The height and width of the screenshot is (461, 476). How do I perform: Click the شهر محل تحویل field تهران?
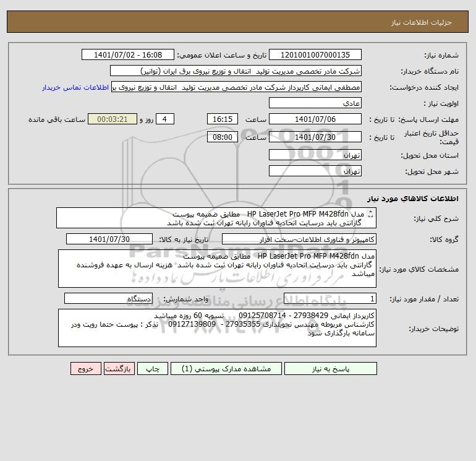[315, 171]
